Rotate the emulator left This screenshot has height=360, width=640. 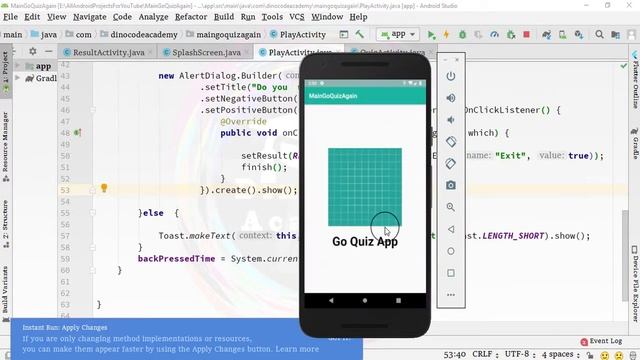(x=451, y=142)
